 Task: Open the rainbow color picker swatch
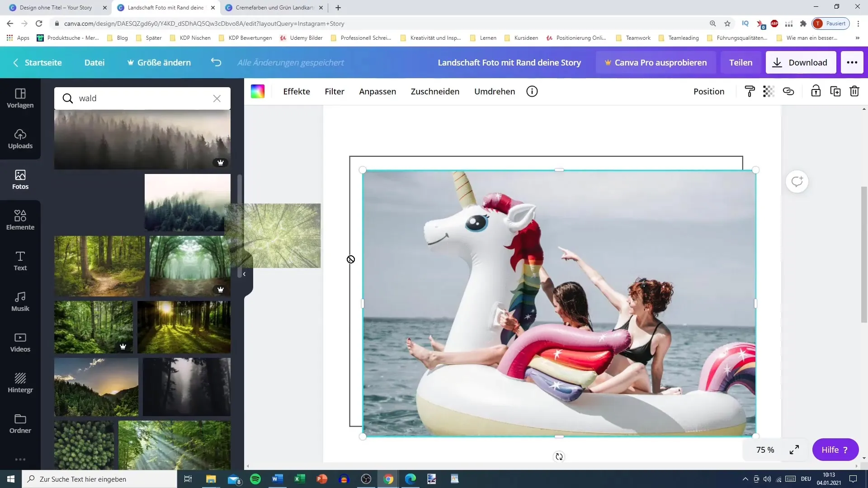(x=258, y=91)
